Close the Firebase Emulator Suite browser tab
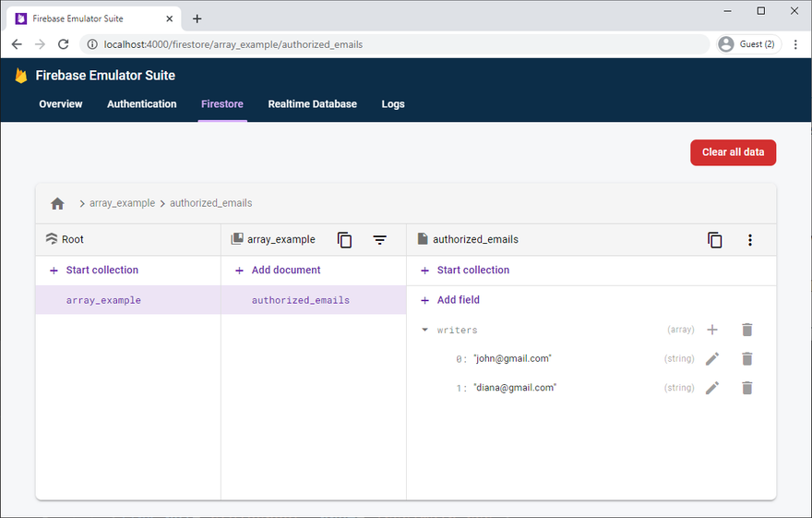The height and width of the screenshot is (518, 812). tap(170, 19)
